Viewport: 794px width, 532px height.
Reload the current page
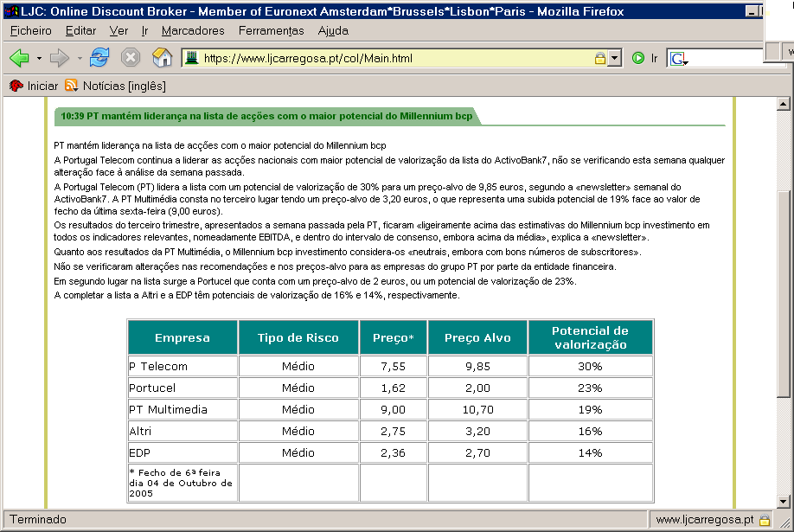coord(99,58)
